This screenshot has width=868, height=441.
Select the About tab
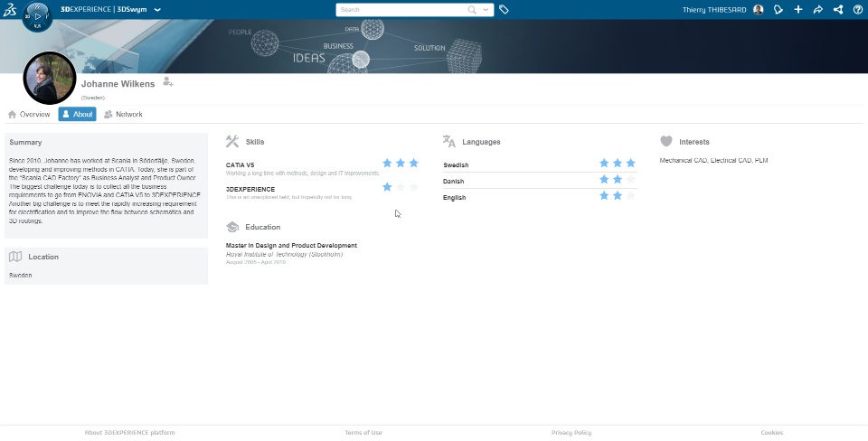coord(77,114)
